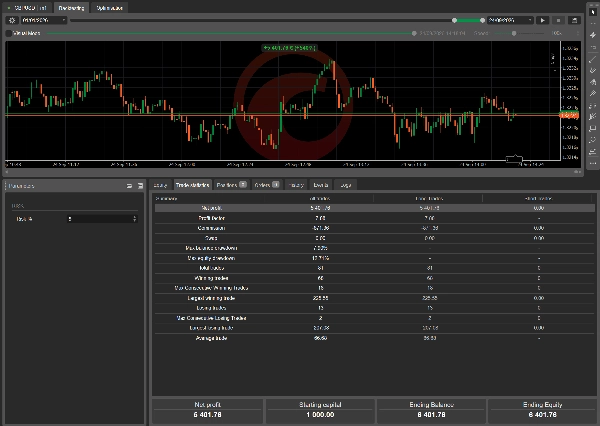Select the Max equity drawdown row
Screen dimensions: 600x426
coord(375,258)
